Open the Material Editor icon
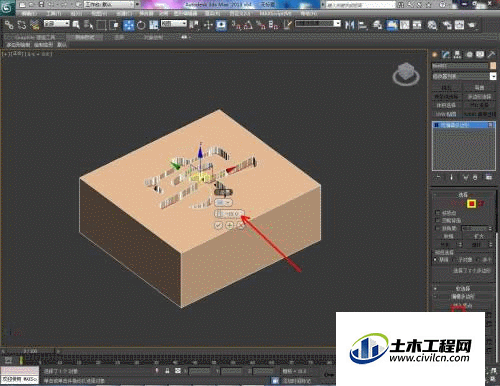The height and width of the screenshot is (386, 500). pos(432,25)
